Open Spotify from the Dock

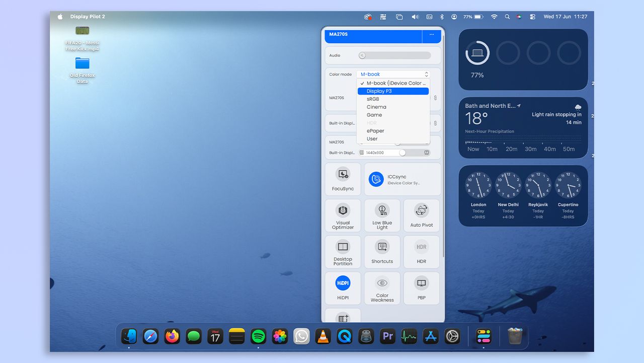(x=258, y=336)
